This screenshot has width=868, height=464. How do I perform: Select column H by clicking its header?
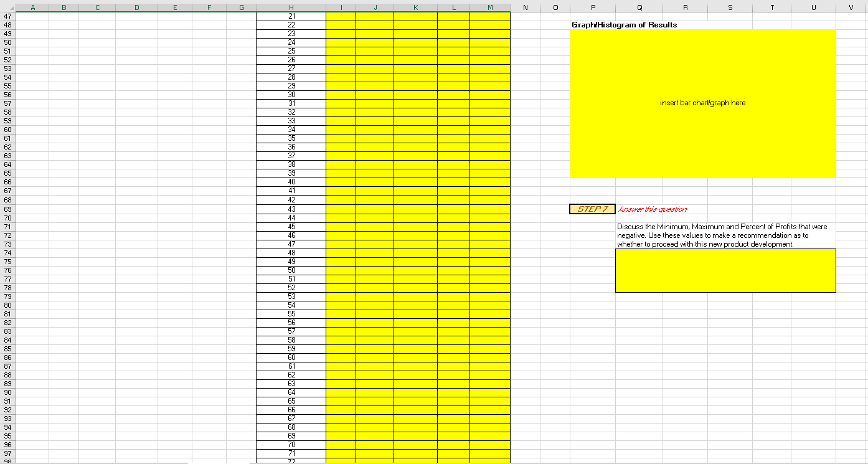tap(291, 6)
